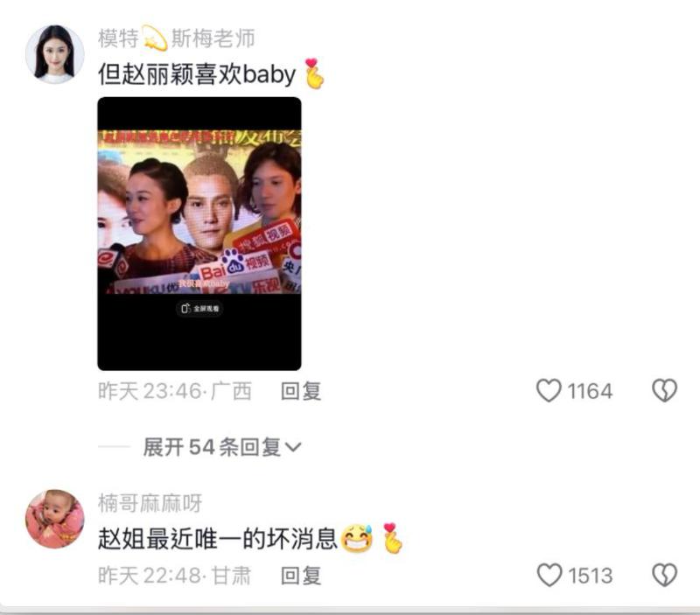The height and width of the screenshot is (615, 700).
Task: Open the username 楠哥麻麻呀
Action: 150,503
